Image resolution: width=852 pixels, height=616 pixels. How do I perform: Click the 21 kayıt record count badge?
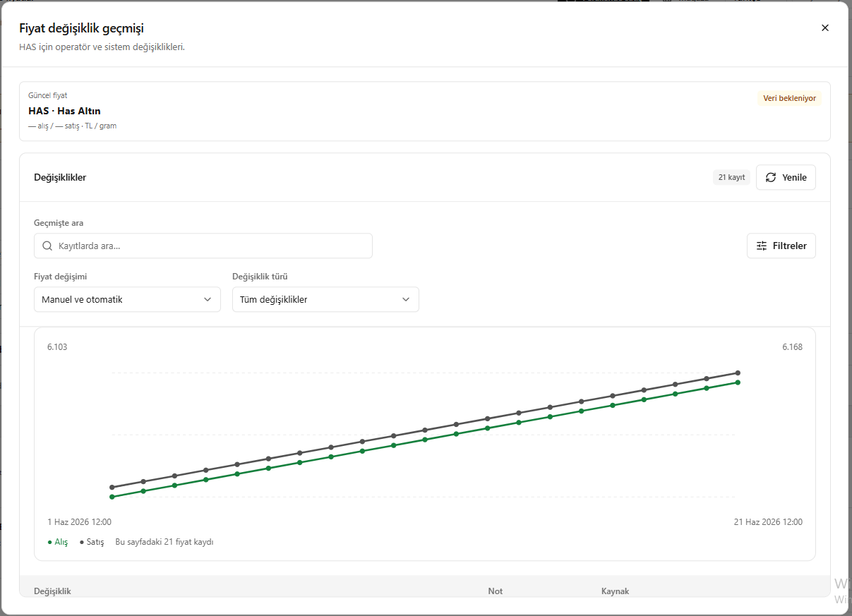(731, 177)
